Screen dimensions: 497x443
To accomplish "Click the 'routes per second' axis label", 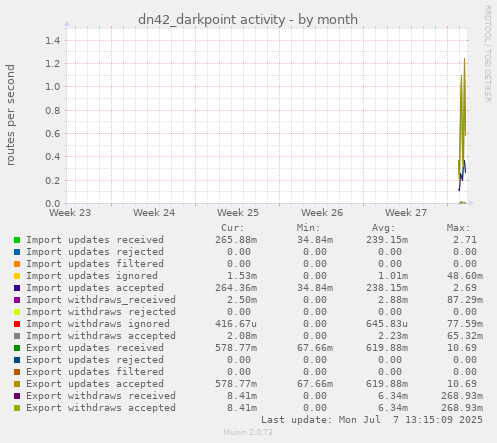I will click(x=10, y=115).
